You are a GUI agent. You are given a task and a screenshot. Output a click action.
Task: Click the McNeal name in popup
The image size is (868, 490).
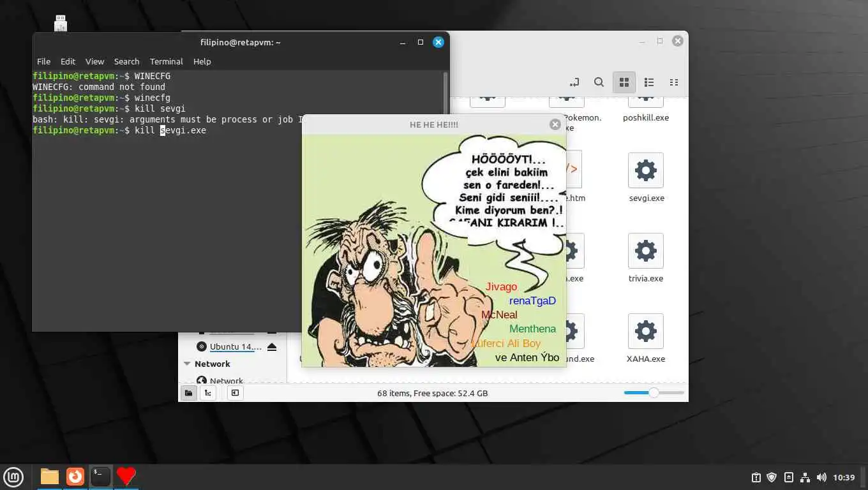click(499, 315)
